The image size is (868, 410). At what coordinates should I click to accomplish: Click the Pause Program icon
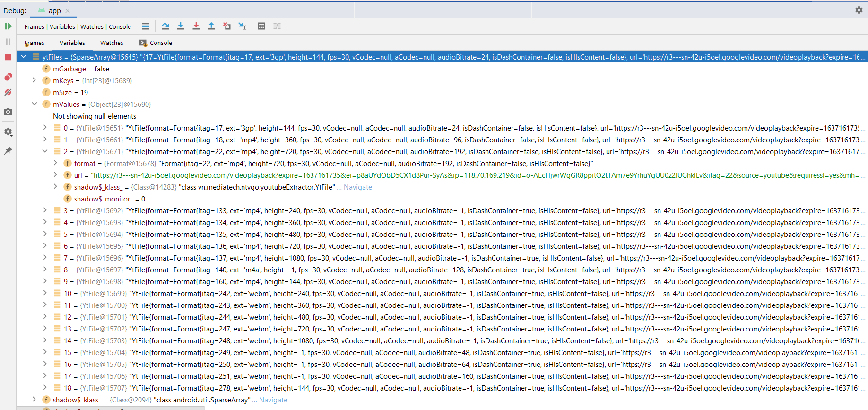click(8, 42)
